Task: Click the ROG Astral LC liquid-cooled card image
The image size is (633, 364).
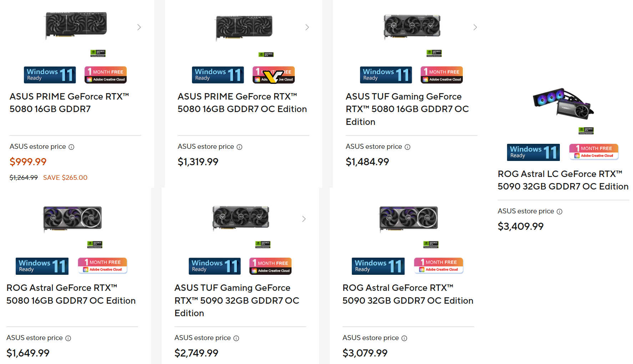Action: pyautogui.click(x=563, y=103)
